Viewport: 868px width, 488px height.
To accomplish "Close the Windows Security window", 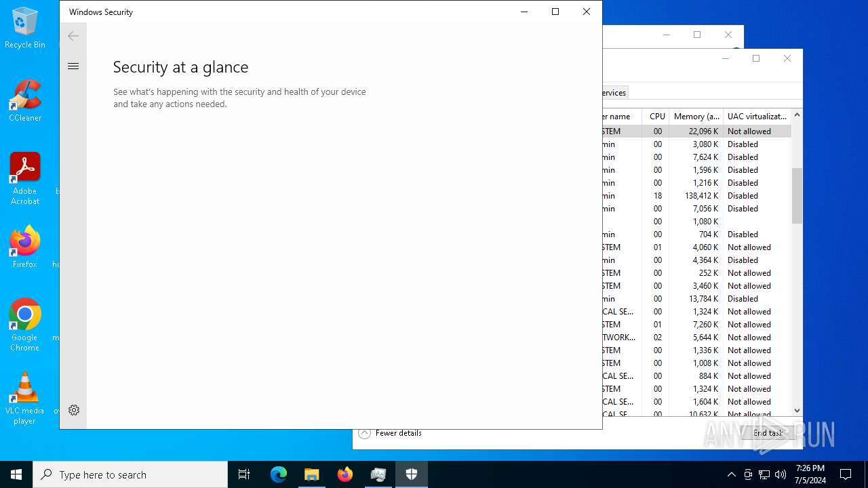I will pyautogui.click(x=587, y=12).
